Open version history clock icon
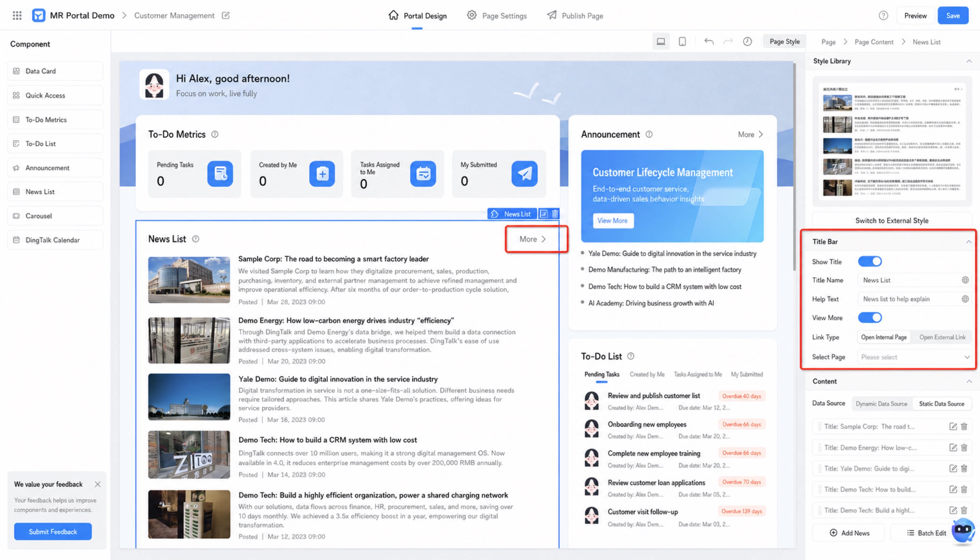The width and height of the screenshot is (980, 560). [x=747, y=42]
